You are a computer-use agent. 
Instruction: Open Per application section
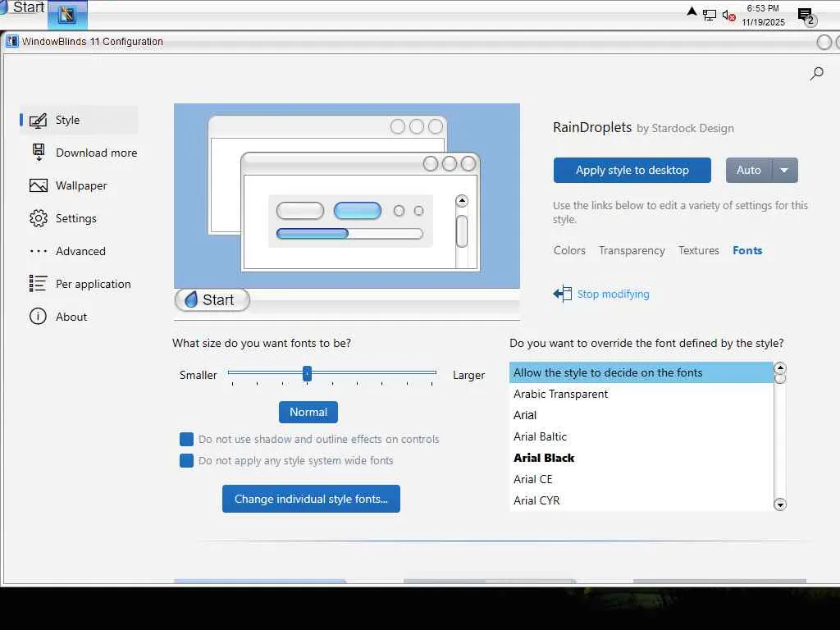94,284
